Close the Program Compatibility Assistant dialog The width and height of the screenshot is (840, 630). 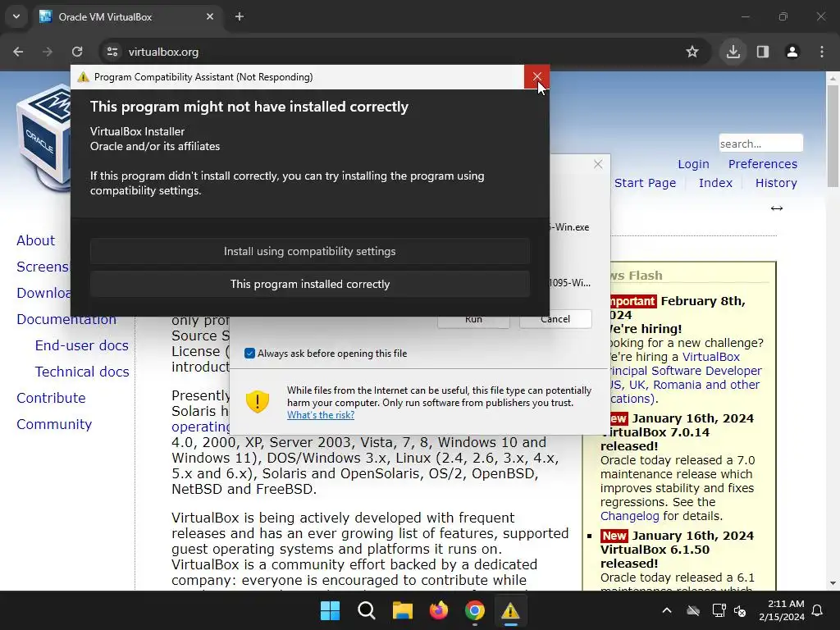(x=536, y=77)
